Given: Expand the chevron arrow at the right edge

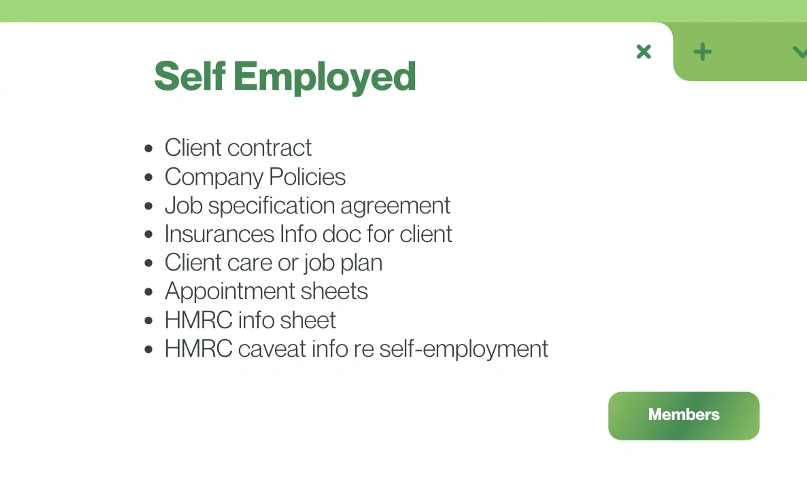Looking at the screenshot, I should click(799, 51).
